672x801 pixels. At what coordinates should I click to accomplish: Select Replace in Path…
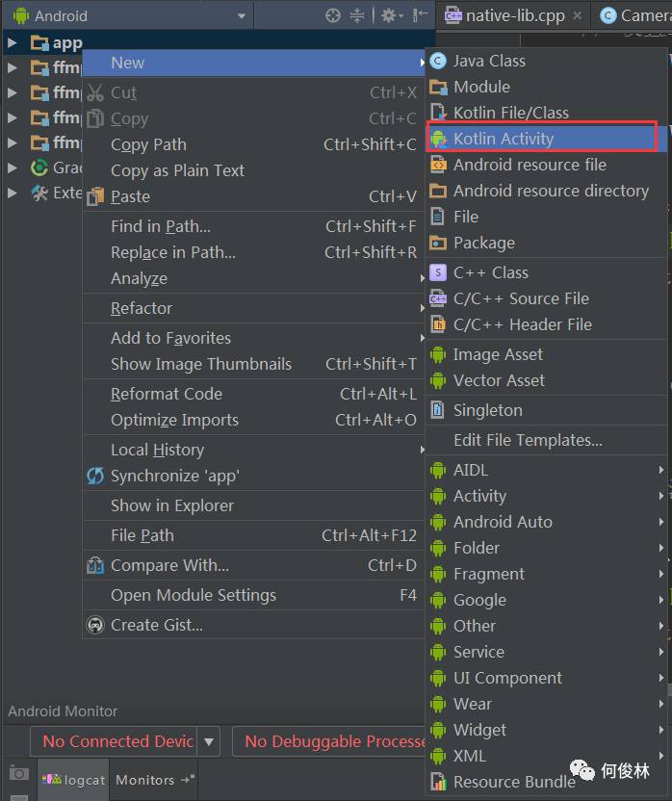[x=254, y=252]
